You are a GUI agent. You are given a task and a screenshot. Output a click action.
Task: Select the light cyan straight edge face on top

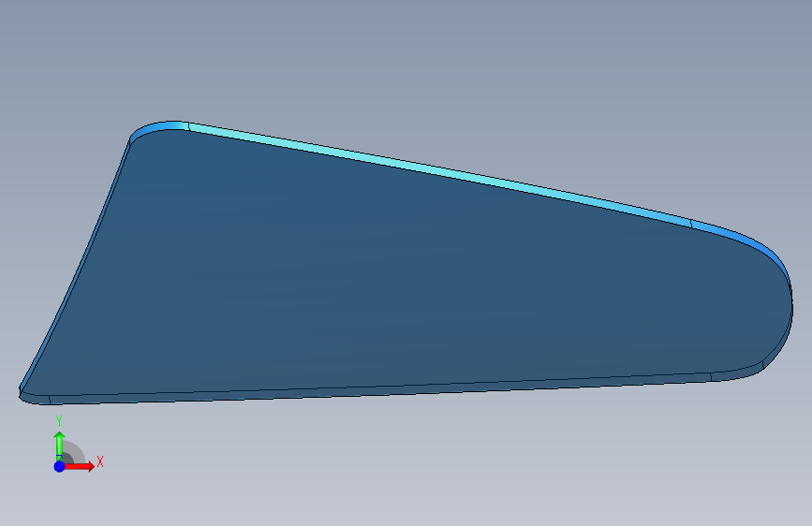point(440,173)
